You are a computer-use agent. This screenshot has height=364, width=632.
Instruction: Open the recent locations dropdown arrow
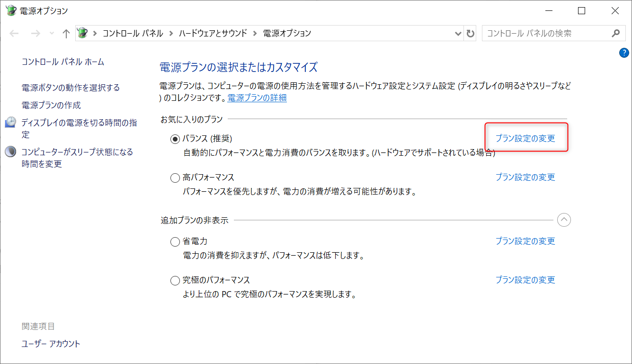52,34
